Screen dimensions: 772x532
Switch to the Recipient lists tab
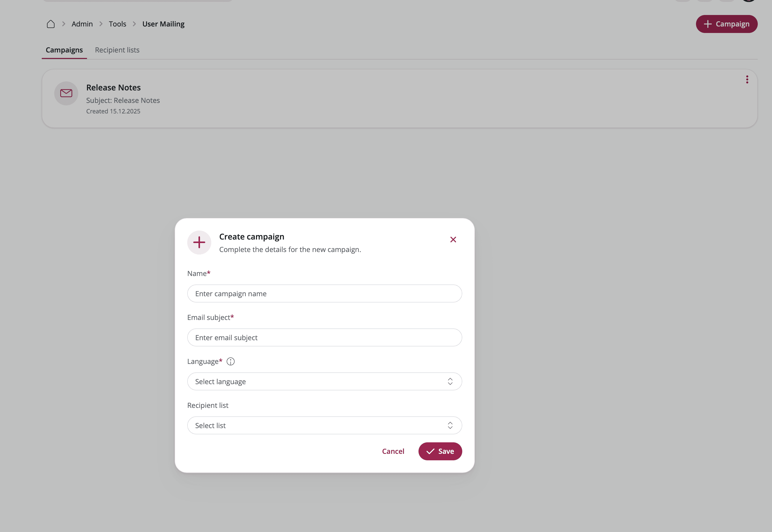[117, 50]
